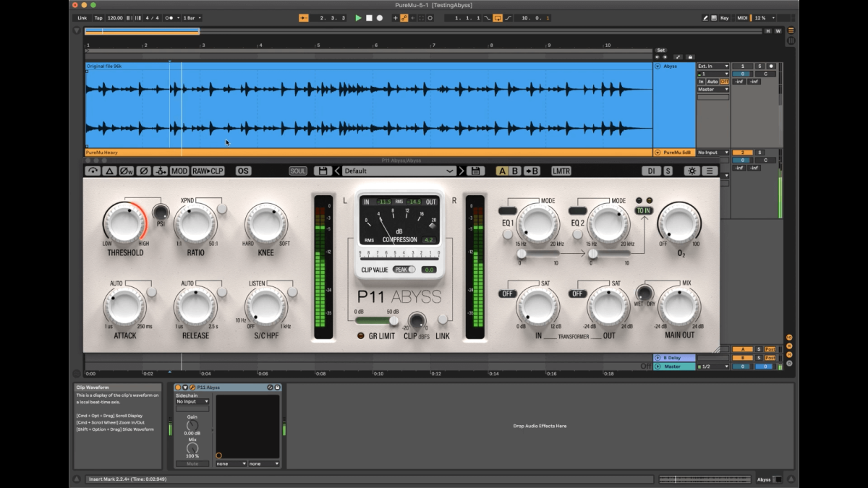Click the MOD button in plugin toolbar
This screenshot has height=488, width=868.
(x=179, y=171)
